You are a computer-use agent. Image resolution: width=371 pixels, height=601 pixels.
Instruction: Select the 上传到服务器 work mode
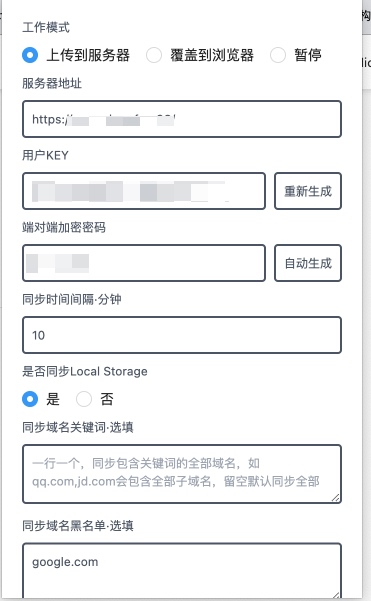[30, 55]
